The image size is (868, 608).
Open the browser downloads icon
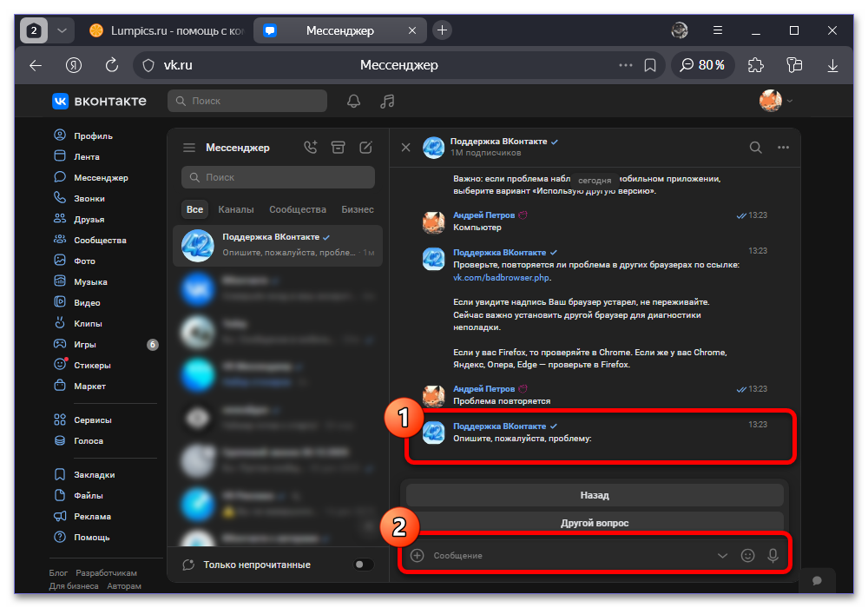[x=832, y=65]
